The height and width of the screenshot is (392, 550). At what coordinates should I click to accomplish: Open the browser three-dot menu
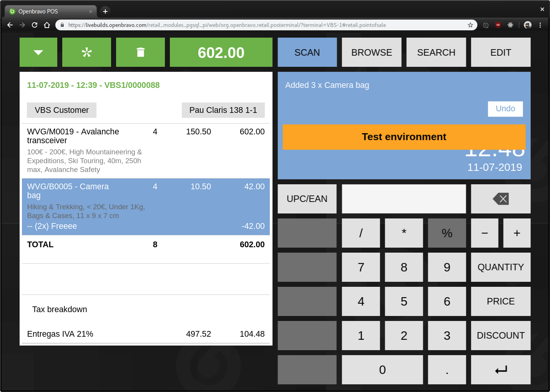click(x=540, y=25)
